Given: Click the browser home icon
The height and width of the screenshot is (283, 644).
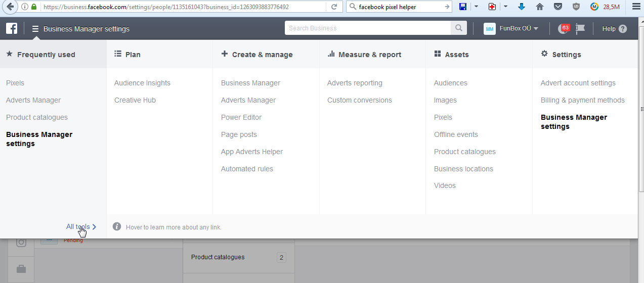Looking at the screenshot, I should (x=540, y=7).
